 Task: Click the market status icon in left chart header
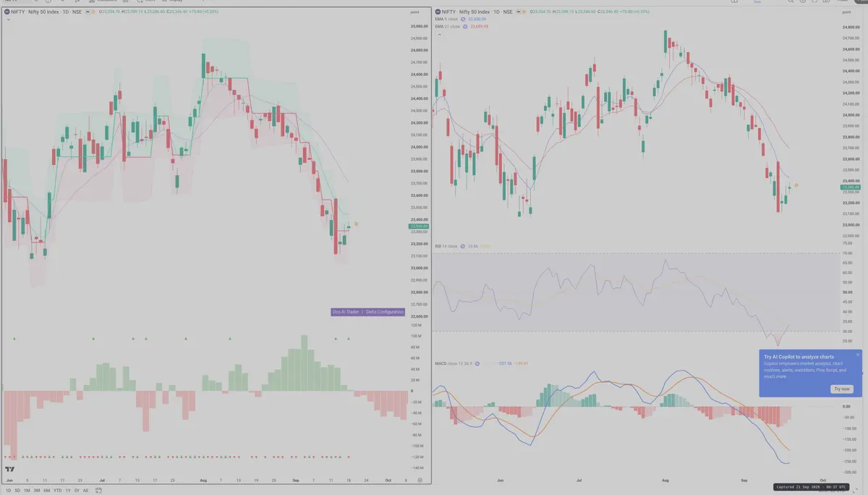coord(88,12)
